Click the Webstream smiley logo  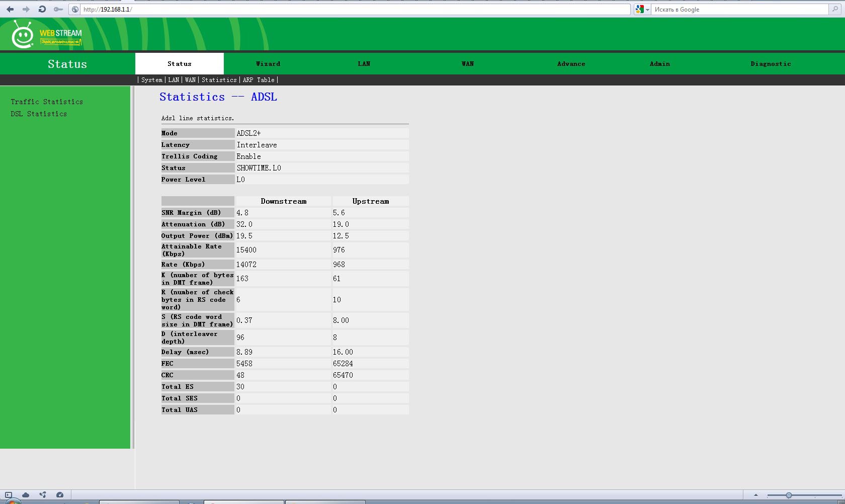coord(23,35)
